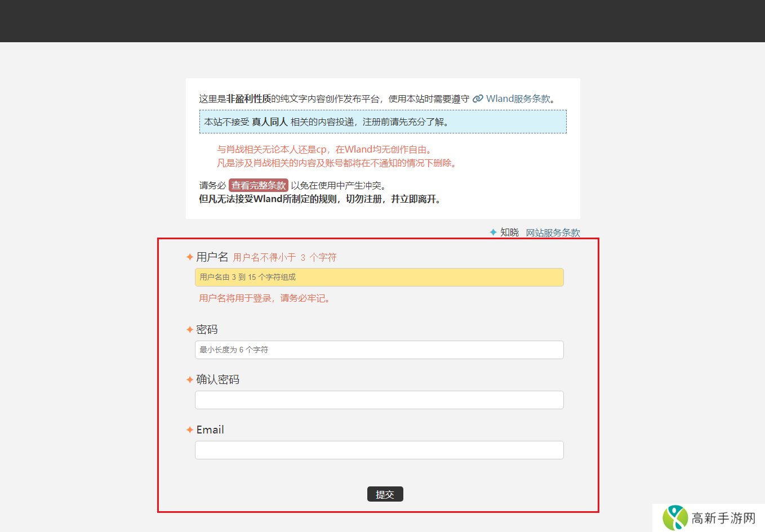Click the blue 本站不接受真人同人 notice box

pos(382,122)
